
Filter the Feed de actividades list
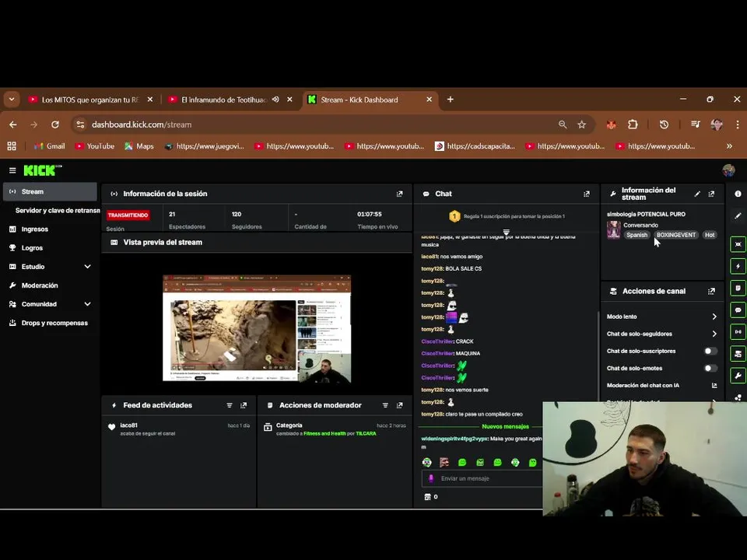point(229,405)
